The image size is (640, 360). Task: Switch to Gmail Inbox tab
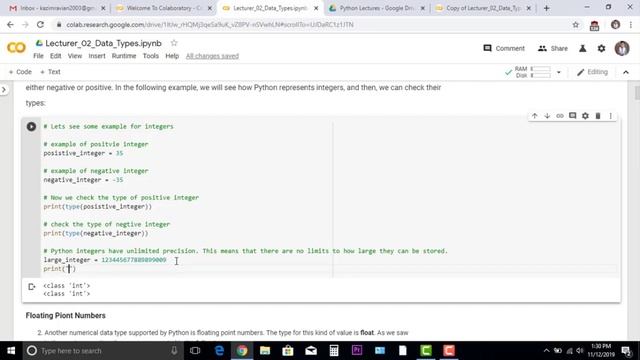57,8
